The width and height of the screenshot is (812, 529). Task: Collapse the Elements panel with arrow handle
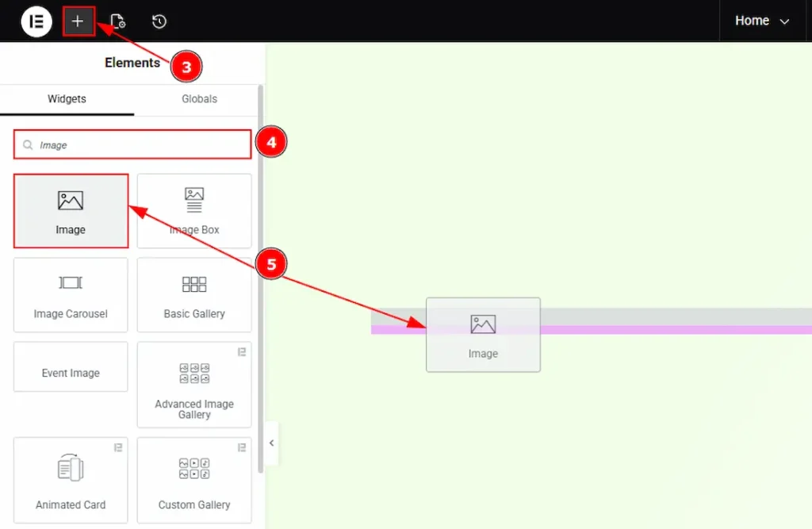click(271, 443)
